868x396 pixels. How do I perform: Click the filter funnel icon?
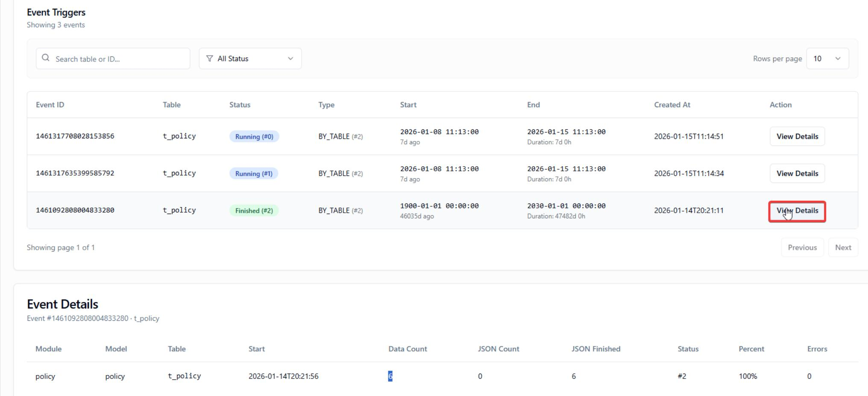[x=209, y=59]
